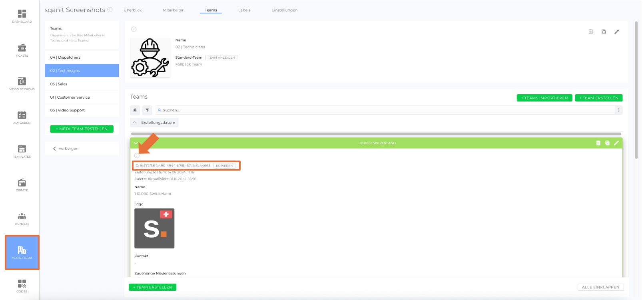
Task: Open the Einstellungen tab
Action: coord(284,10)
